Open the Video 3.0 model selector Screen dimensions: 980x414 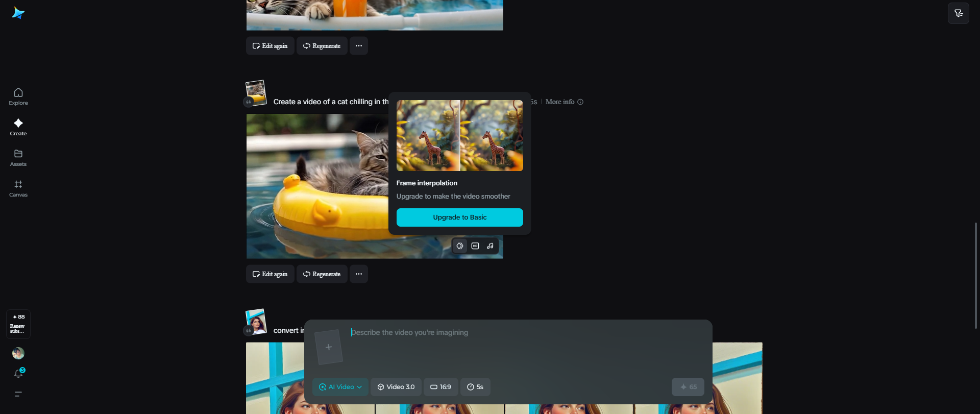tap(396, 387)
